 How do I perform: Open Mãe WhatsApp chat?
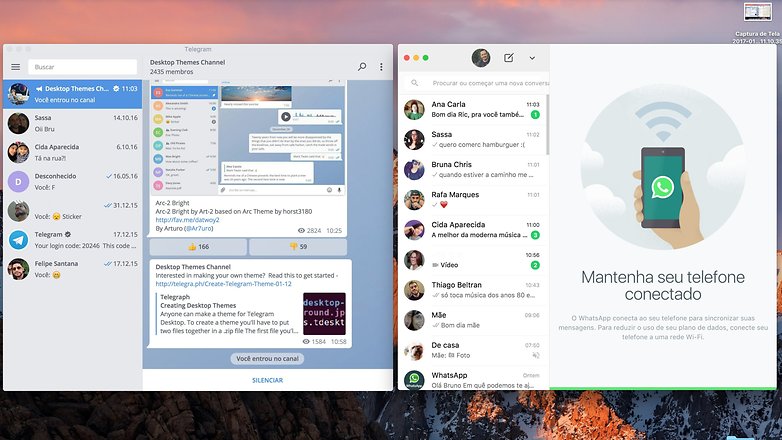[x=473, y=320]
